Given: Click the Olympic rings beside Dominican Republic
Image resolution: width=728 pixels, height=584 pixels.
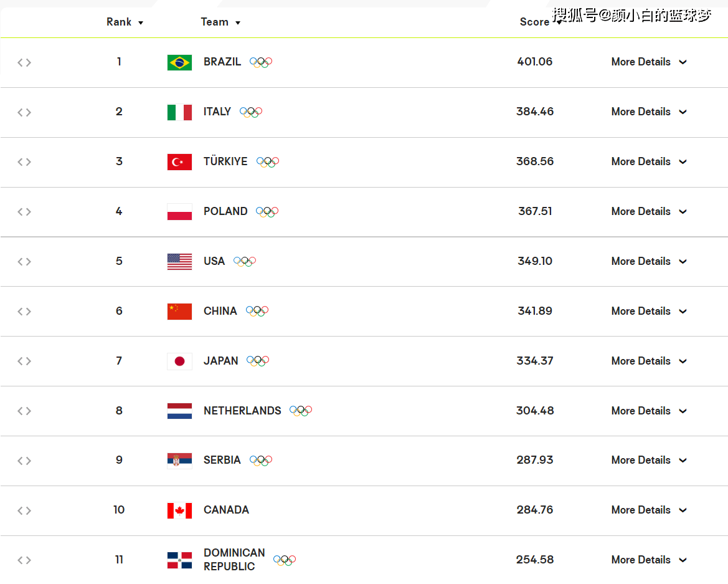Looking at the screenshot, I should pyautogui.click(x=285, y=560).
